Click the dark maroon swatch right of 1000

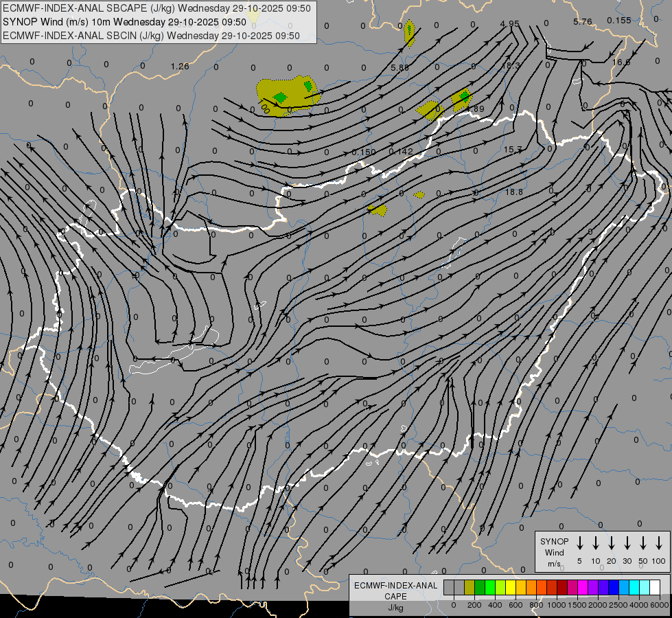(562, 587)
